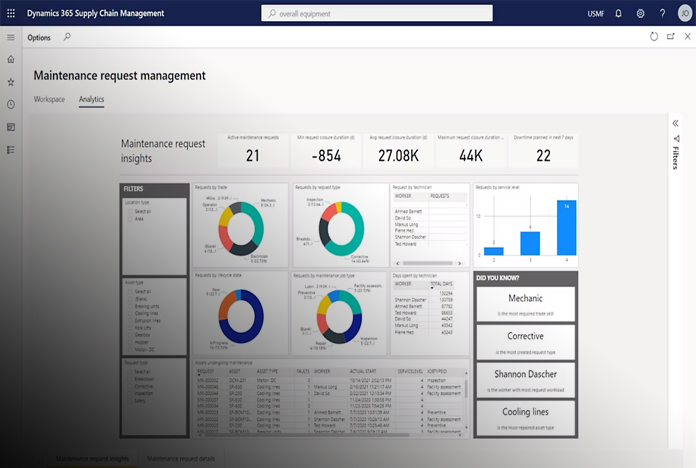The image size is (696, 468).
Task: Check the Area location type filter
Action: tap(129, 219)
